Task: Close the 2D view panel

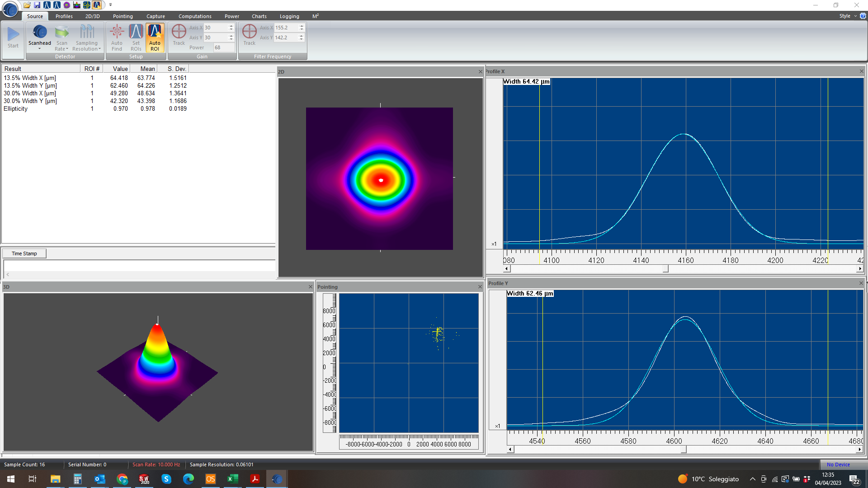Action: pyautogui.click(x=480, y=71)
